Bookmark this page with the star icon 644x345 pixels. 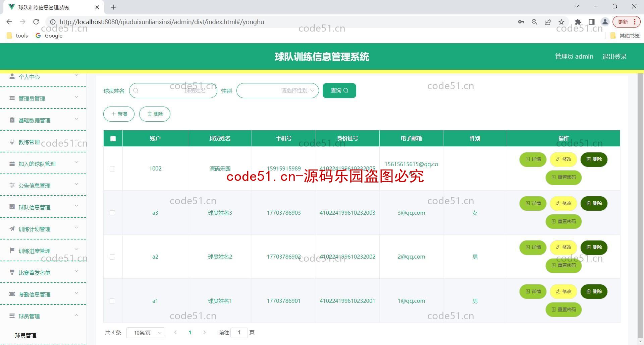(561, 22)
